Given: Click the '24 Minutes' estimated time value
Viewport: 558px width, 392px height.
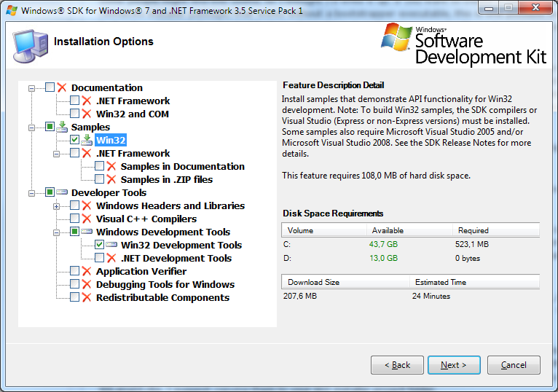Looking at the screenshot, I should (431, 296).
